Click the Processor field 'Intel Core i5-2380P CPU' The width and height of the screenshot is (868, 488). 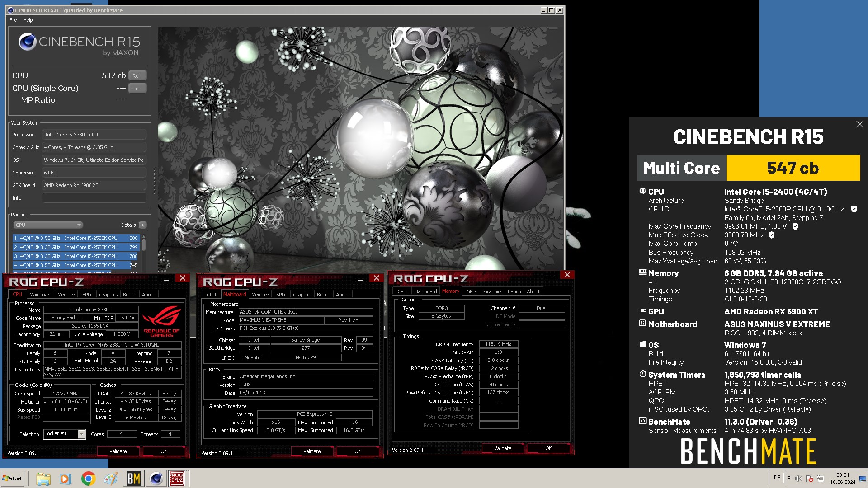(94, 135)
